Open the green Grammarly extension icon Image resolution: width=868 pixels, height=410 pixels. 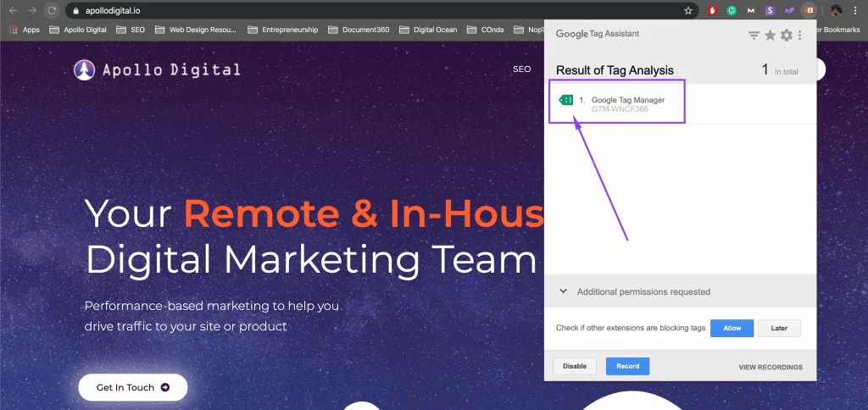(x=732, y=10)
